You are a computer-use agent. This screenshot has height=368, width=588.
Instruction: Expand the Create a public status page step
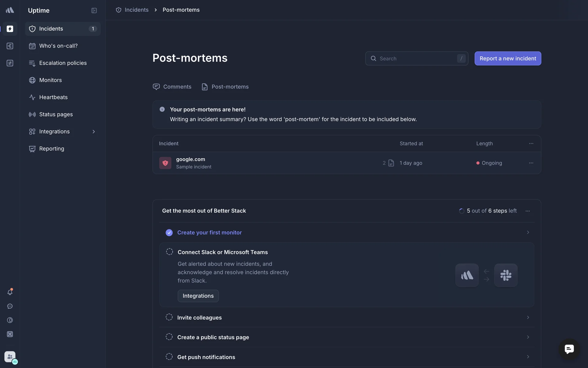(528, 337)
